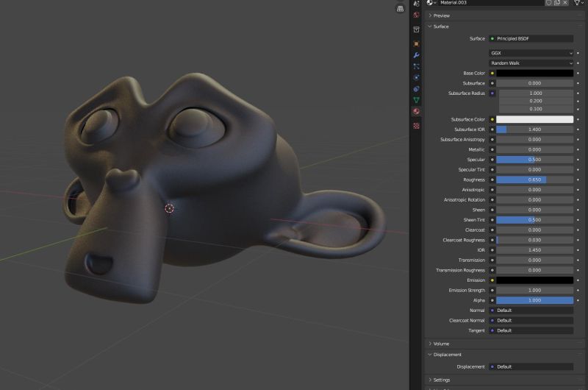The width and height of the screenshot is (588, 390).
Task: Toggle animate dot beside Roughness value
Action: coord(578,180)
